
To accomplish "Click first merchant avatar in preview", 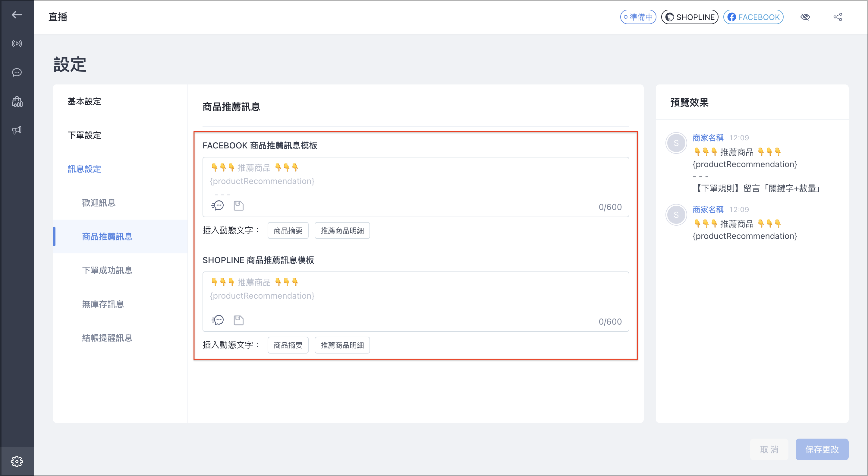I will tap(676, 143).
